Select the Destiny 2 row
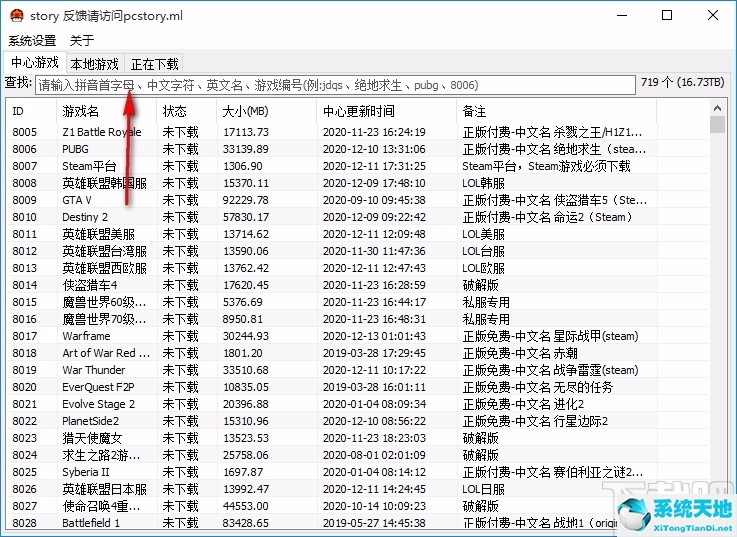Viewport: 737px width, 537px height. tap(358, 217)
